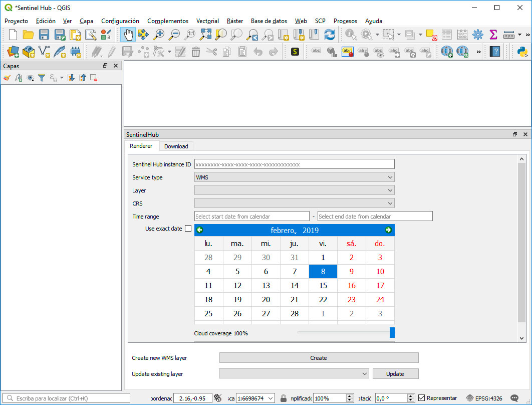This screenshot has width=532, height=405.
Task: Select the Renderer tab
Action: pyautogui.click(x=141, y=146)
